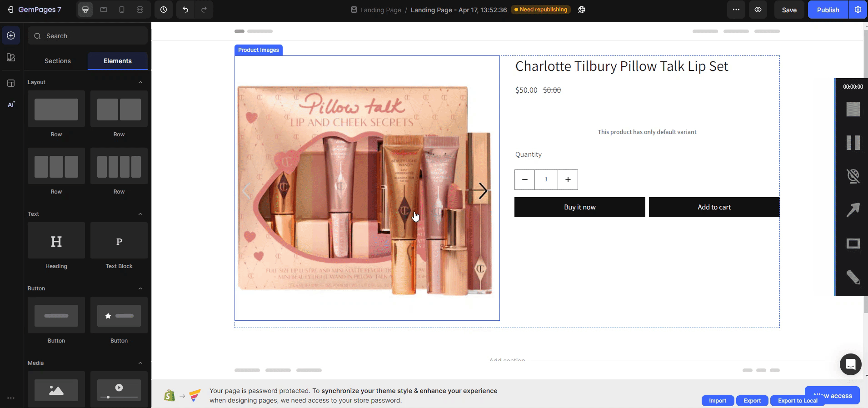The height and width of the screenshot is (408, 868).
Task: Open version history clock icon
Action: click(164, 10)
